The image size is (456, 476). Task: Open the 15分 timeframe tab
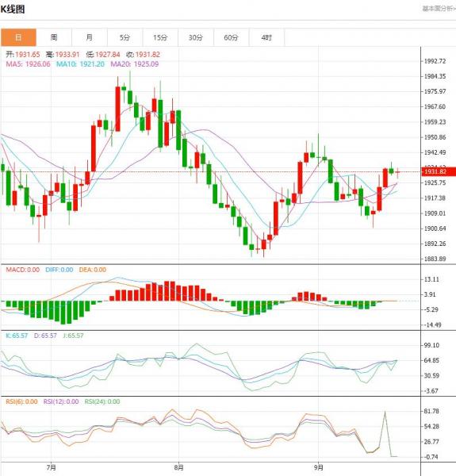click(160, 37)
